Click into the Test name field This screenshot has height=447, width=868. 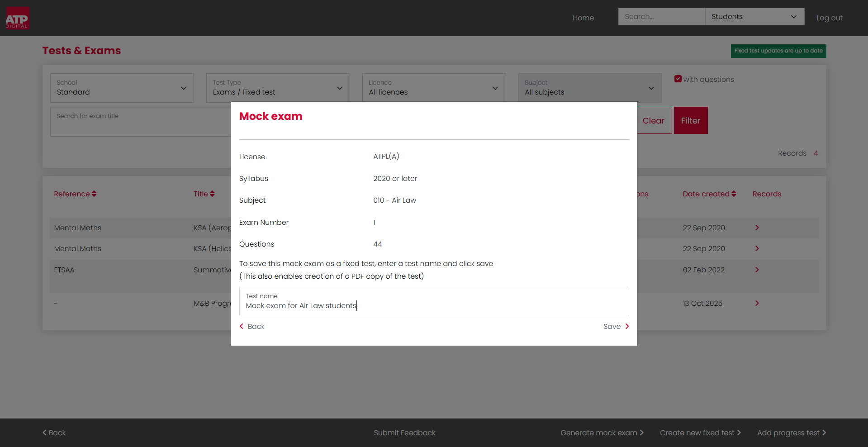coord(434,301)
